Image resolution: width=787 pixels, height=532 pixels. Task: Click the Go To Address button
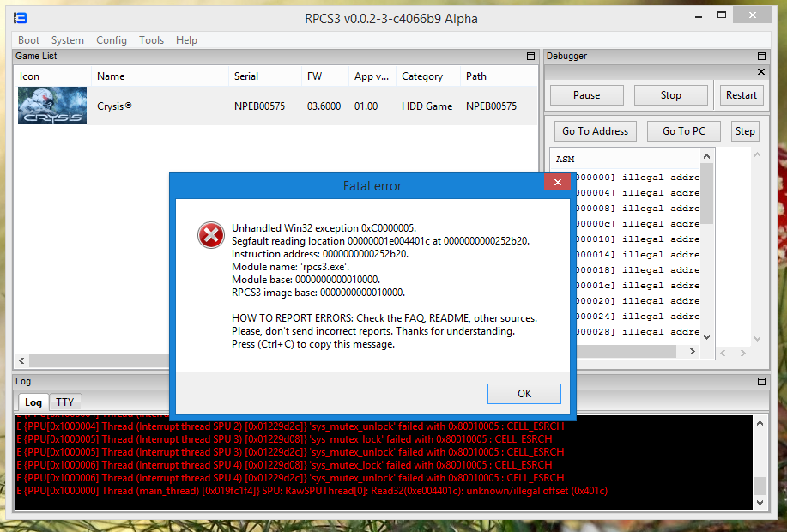tap(595, 131)
